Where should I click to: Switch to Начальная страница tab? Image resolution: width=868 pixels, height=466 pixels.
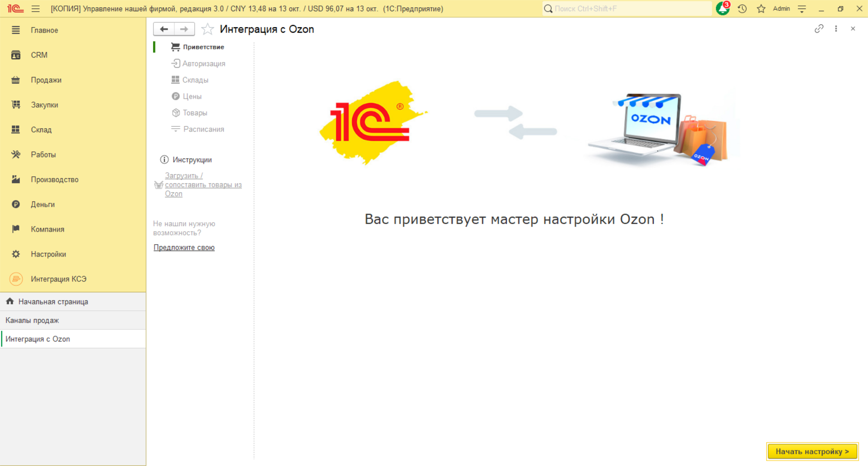73,302
